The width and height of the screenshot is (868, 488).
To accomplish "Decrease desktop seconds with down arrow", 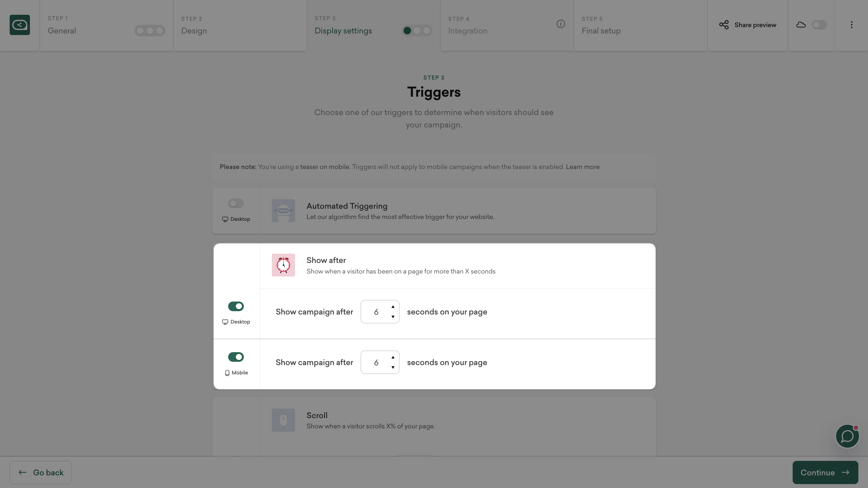I will (393, 317).
